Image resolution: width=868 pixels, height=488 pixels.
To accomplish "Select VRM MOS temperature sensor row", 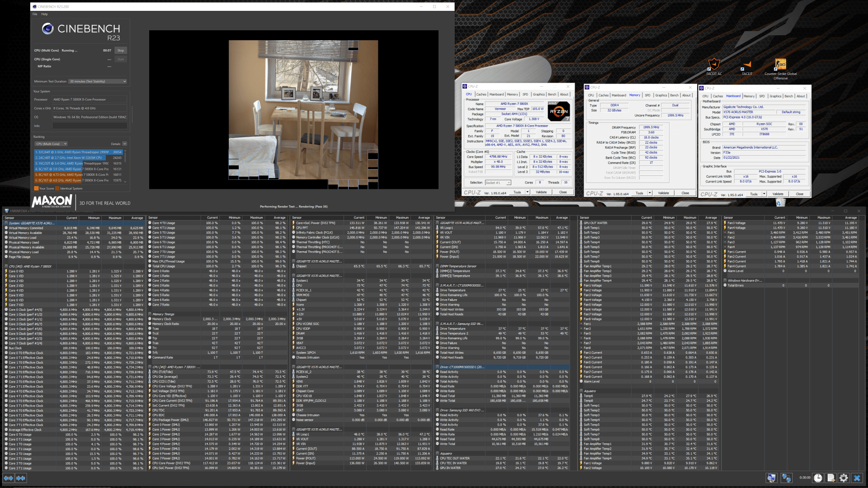I will click(x=362, y=295).
